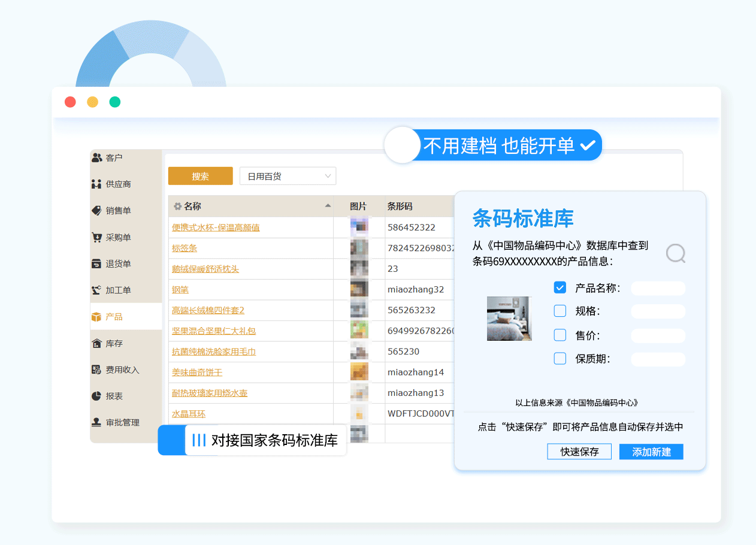Enable the 规格 checkbox
Screen dimensions: 756x545
pyautogui.click(x=560, y=311)
